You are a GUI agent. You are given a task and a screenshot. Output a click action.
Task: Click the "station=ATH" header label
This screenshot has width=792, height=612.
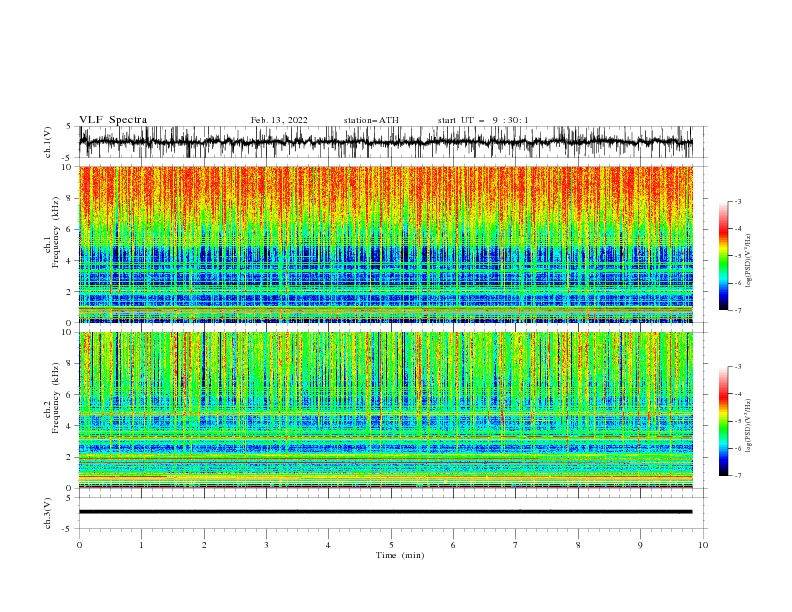(371, 120)
